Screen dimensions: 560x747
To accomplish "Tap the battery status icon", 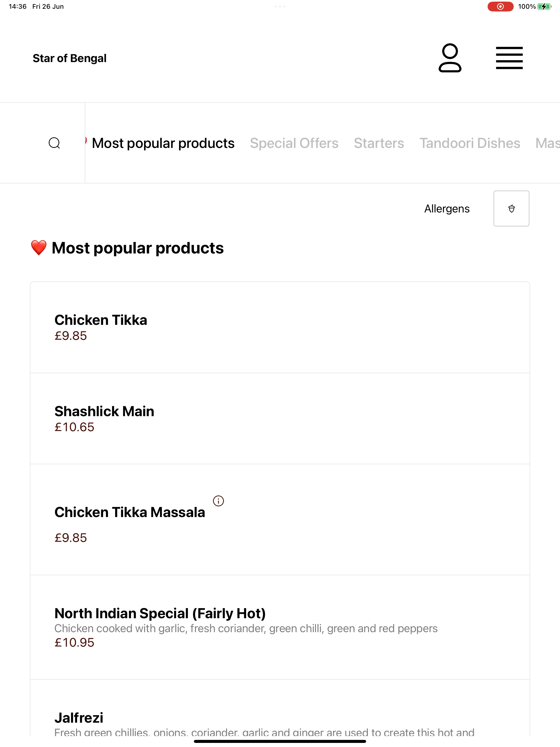I will (x=544, y=6).
